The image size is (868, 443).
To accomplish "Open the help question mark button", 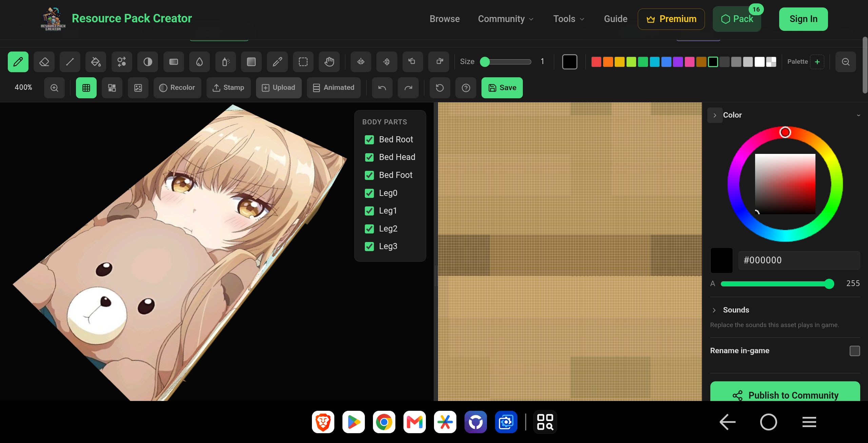I will (466, 88).
